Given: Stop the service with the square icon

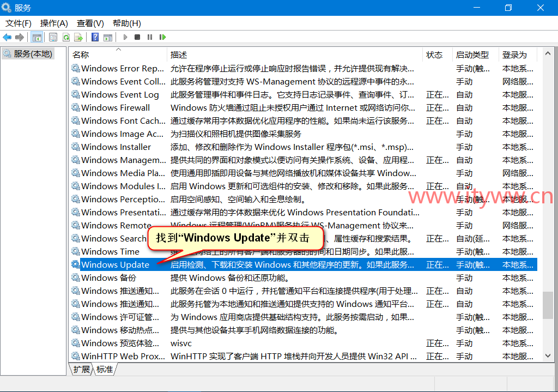Looking at the screenshot, I should point(137,37).
